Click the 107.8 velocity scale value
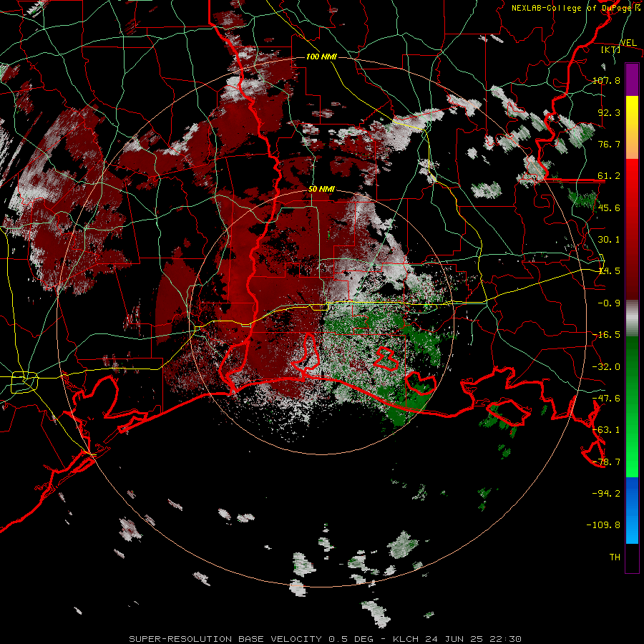The image size is (644, 644). (606, 80)
